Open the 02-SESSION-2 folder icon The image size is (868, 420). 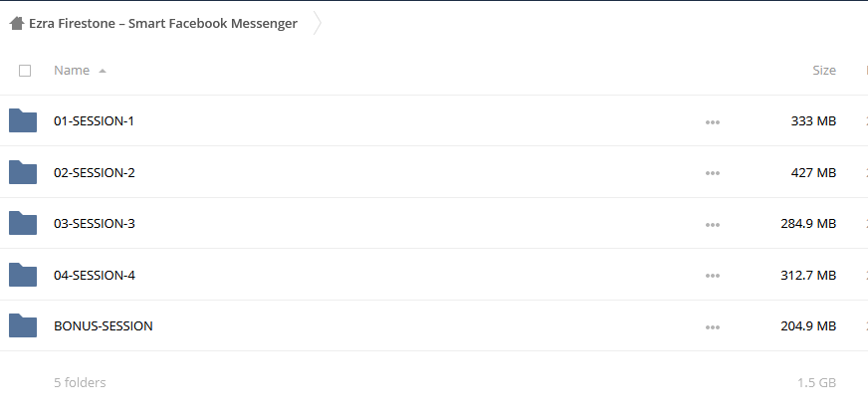pos(23,172)
